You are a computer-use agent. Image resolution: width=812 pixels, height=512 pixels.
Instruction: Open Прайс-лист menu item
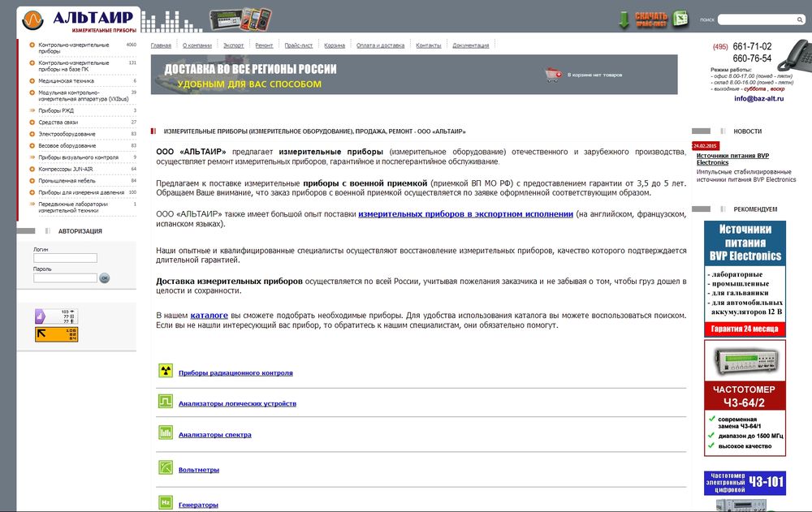tap(298, 45)
